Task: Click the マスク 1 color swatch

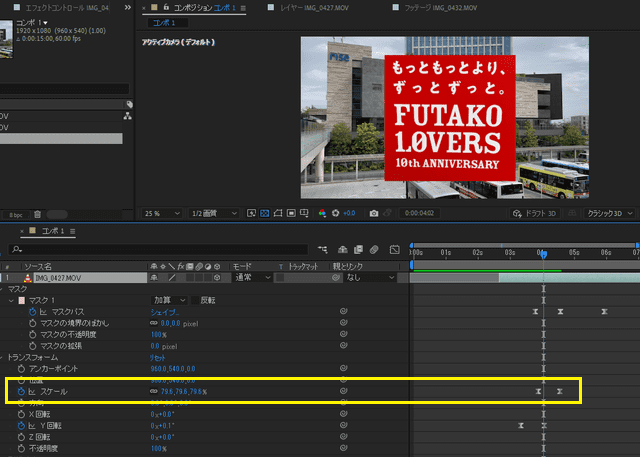Action: coord(22,300)
